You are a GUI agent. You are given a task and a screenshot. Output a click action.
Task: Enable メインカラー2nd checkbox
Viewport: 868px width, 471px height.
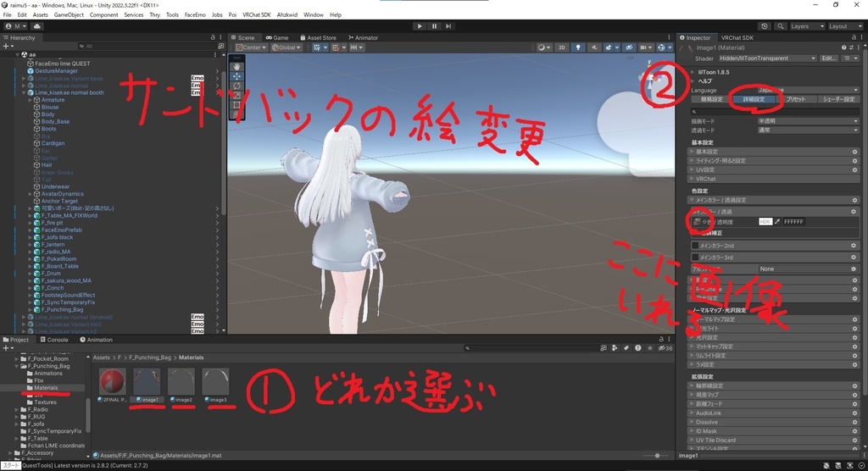coord(695,245)
